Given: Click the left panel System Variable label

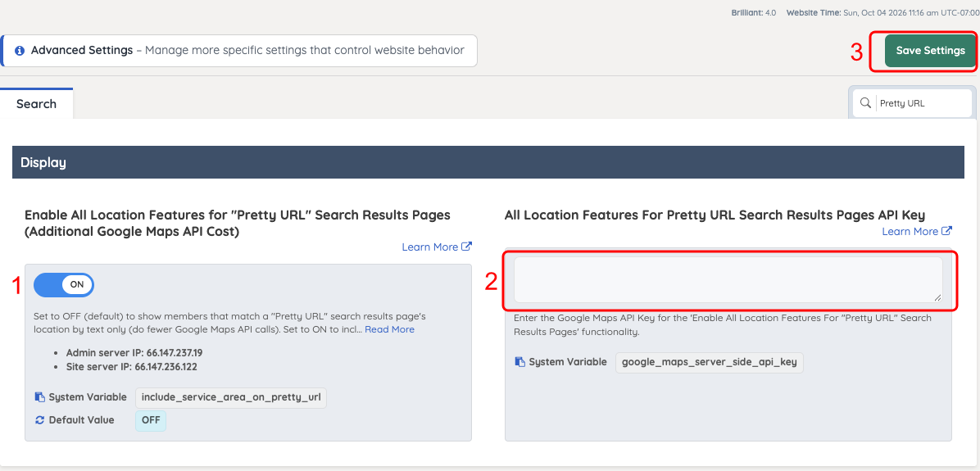Looking at the screenshot, I should [88, 396].
